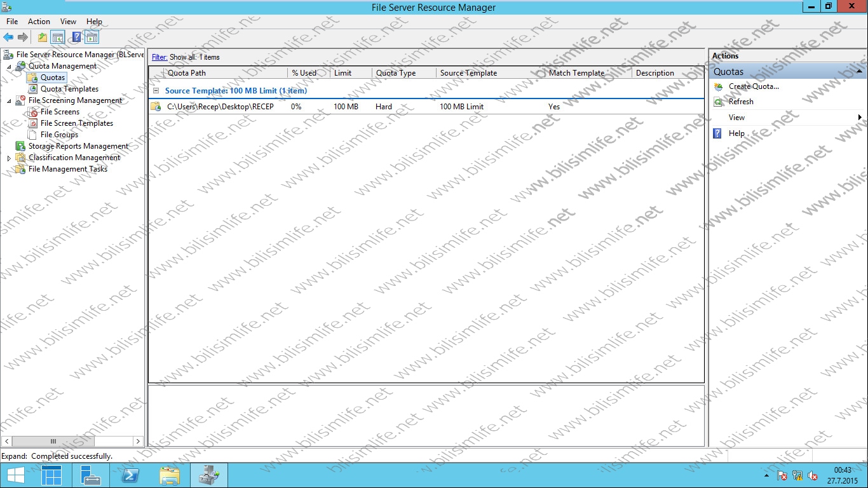The image size is (868, 488).
Task: Click the File Screen Templates icon in tree
Action: [33, 123]
